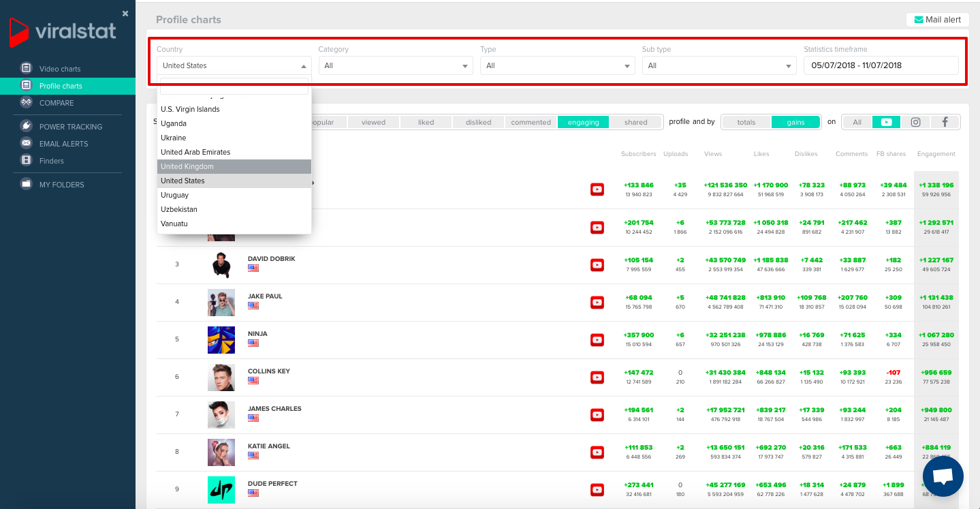Open KATIE ANGEL profile name

[269, 446]
